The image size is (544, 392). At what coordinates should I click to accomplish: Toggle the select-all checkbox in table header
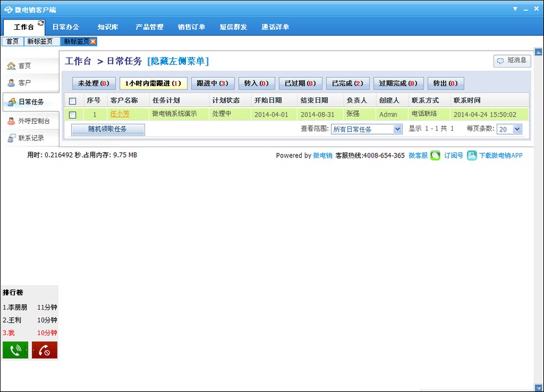(73, 101)
